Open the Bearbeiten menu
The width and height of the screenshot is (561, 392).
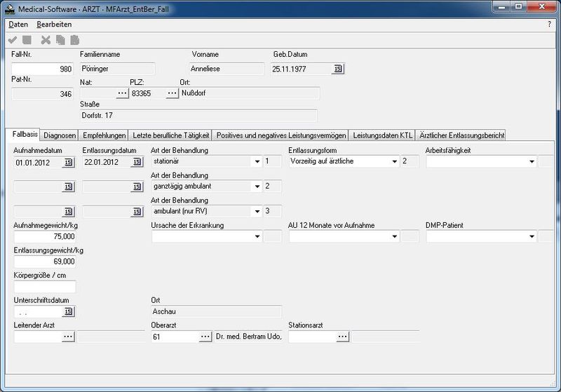pyautogui.click(x=54, y=25)
